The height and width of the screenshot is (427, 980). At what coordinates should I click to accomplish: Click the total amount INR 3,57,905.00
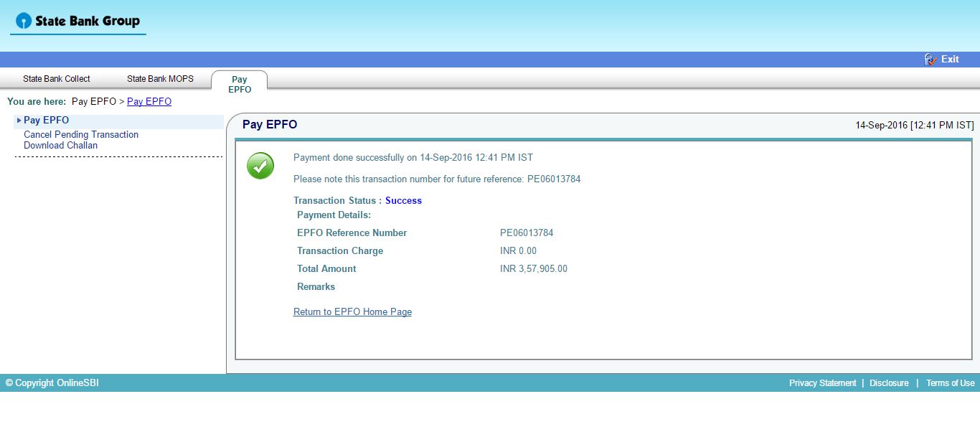534,269
